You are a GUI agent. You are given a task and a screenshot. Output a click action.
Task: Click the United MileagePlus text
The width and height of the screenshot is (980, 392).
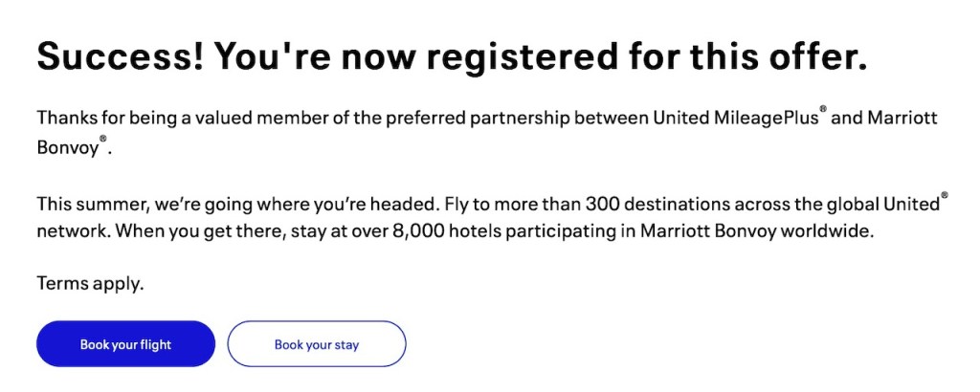click(x=734, y=118)
